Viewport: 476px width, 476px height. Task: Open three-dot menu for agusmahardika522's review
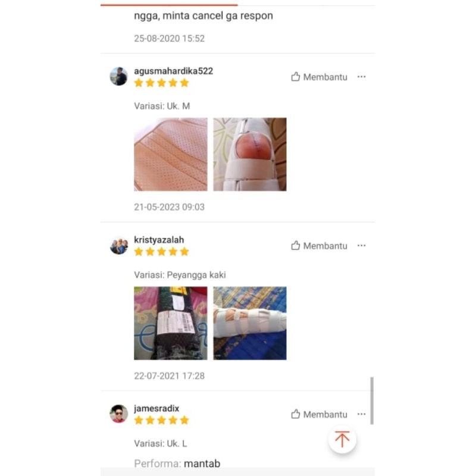click(x=361, y=77)
